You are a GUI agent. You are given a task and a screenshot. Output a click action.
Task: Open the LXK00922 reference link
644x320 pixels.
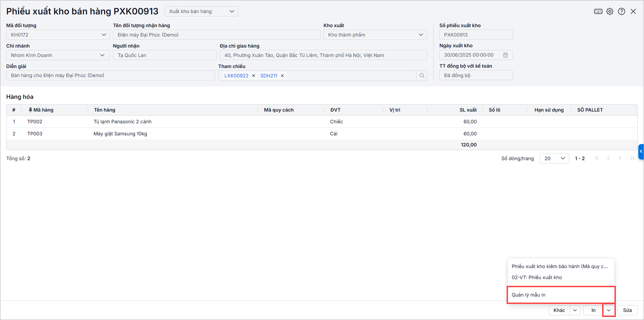click(x=236, y=76)
